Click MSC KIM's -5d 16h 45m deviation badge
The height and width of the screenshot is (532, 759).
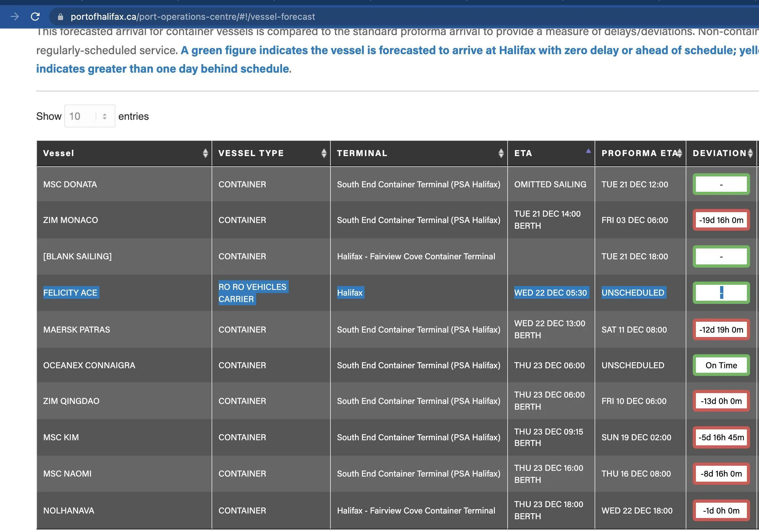point(721,437)
